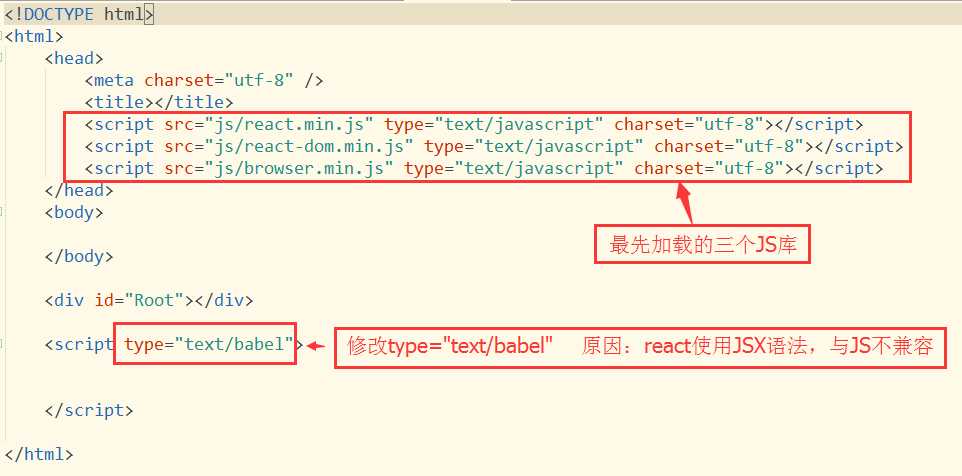The width and height of the screenshot is (962, 476).
Task: Click the opening <html> tag
Action: pyautogui.click(x=34, y=36)
